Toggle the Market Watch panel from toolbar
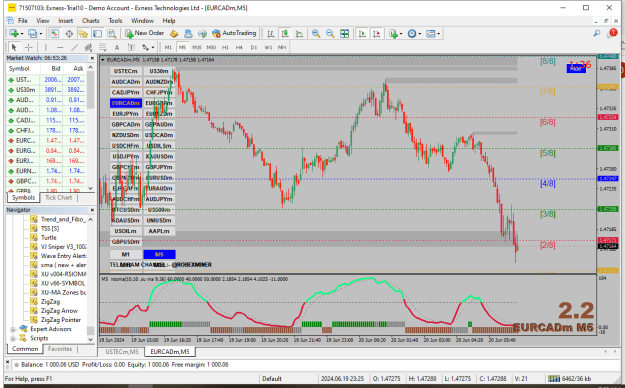 (x=55, y=33)
